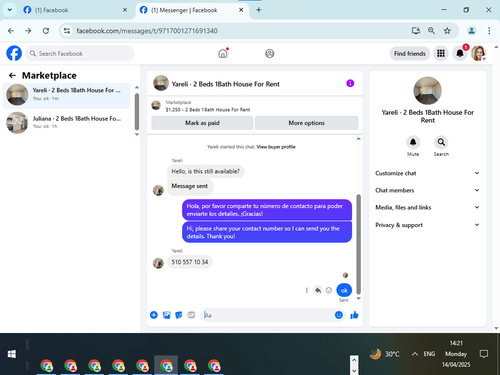Open Yareli conversation in Marketplace list
500x375 pixels.
pos(67,95)
